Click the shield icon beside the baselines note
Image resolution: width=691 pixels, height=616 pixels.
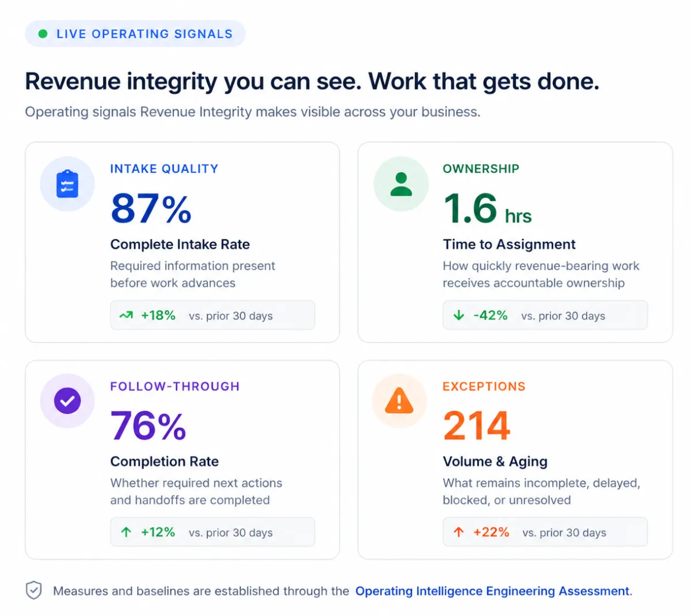coord(34,590)
